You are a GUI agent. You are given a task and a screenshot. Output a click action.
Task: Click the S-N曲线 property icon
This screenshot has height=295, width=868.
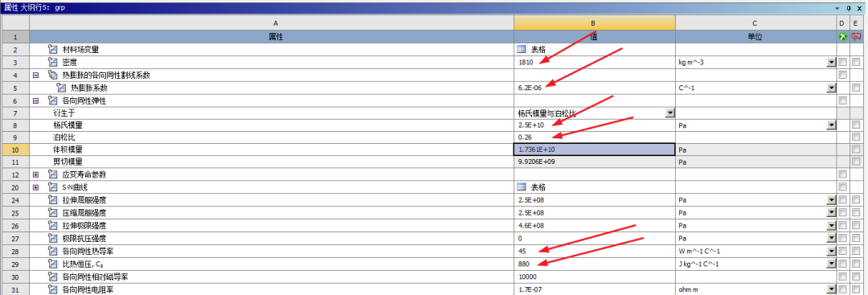(53, 187)
